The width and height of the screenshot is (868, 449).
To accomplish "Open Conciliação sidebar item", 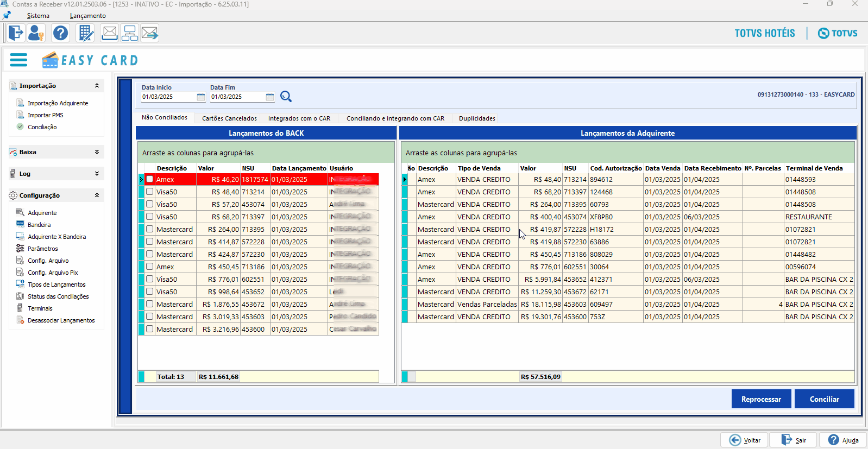I will [x=42, y=127].
